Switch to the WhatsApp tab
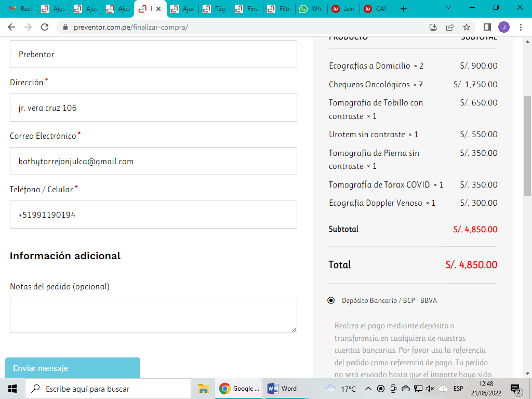The width and height of the screenshot is (532, 399). pyautogui.click(x=312, y=9)
